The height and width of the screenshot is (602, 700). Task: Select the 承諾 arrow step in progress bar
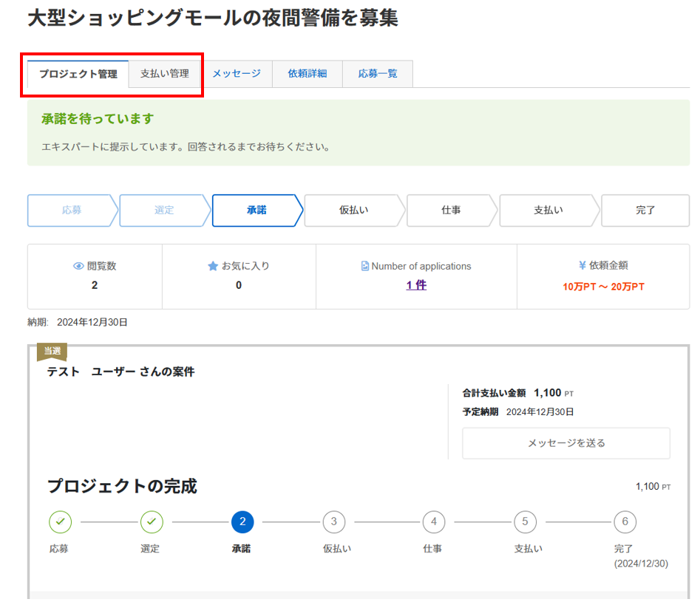click(256, 211)
